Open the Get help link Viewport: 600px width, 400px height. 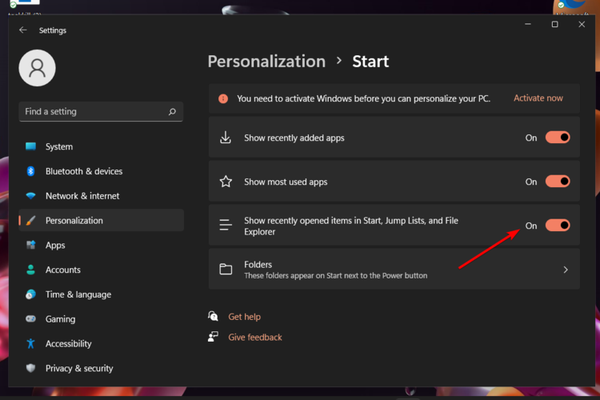[x=245, y=317]
